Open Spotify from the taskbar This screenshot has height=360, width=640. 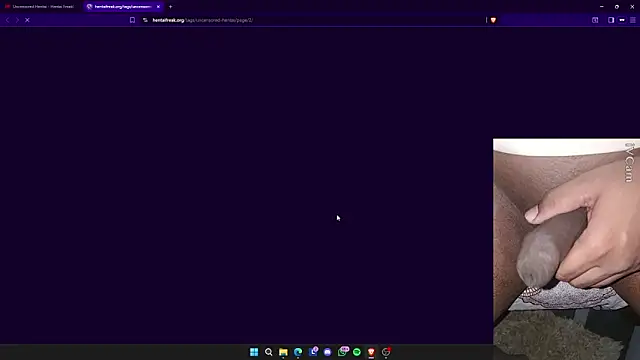point(357,352)
